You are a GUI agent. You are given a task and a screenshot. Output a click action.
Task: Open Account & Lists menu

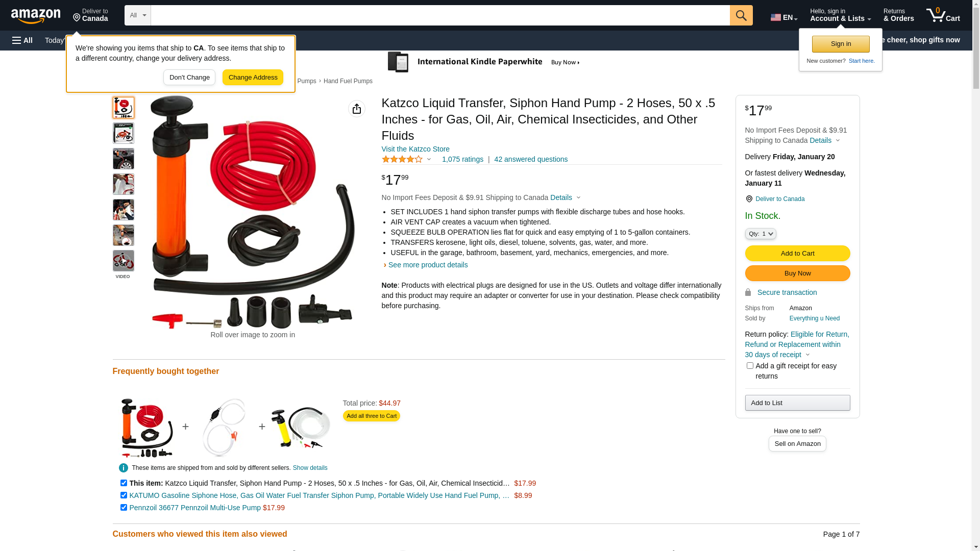[x=840, y=15]
